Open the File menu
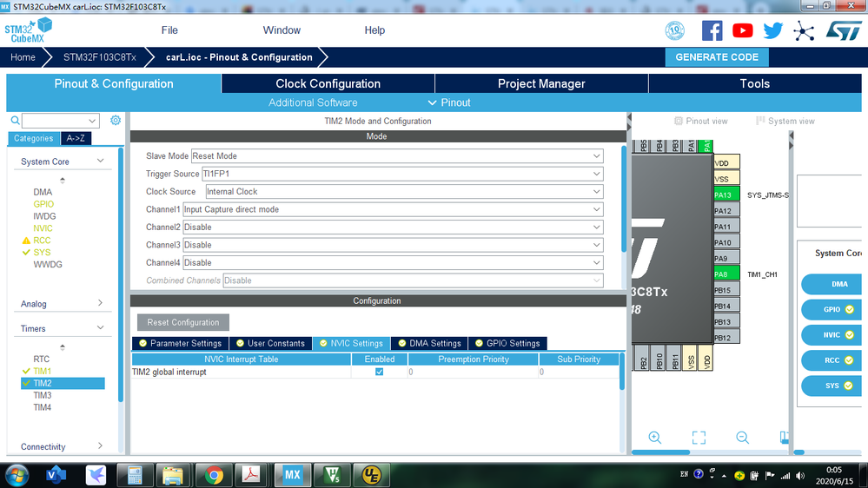The height and width of the screenshot is (488, 868). pos(169,30)
